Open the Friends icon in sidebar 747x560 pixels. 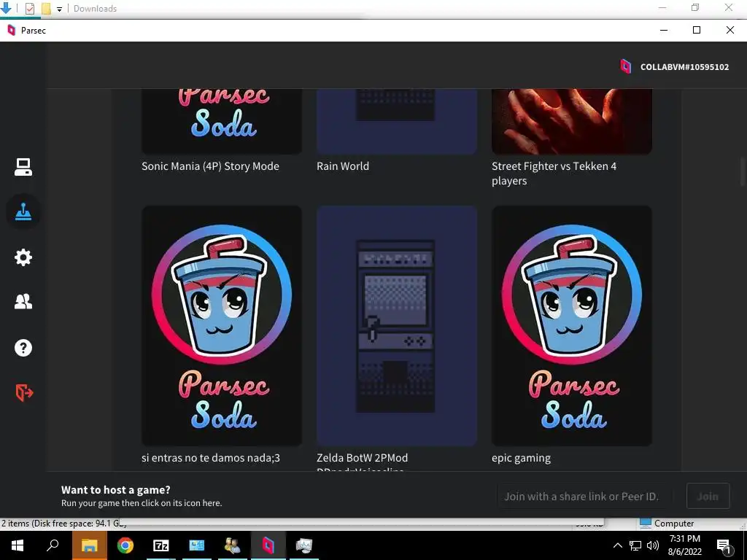click(x=23, y=301)
